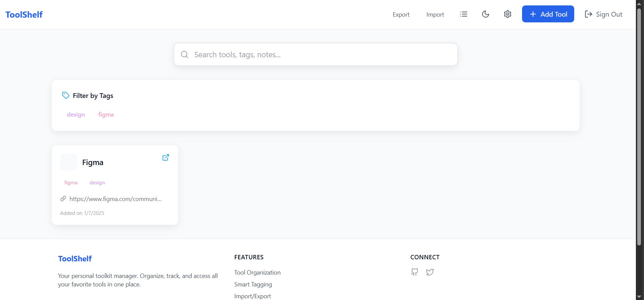
Task: Click the search magnifier icon
Action: (x=185, y=55)
